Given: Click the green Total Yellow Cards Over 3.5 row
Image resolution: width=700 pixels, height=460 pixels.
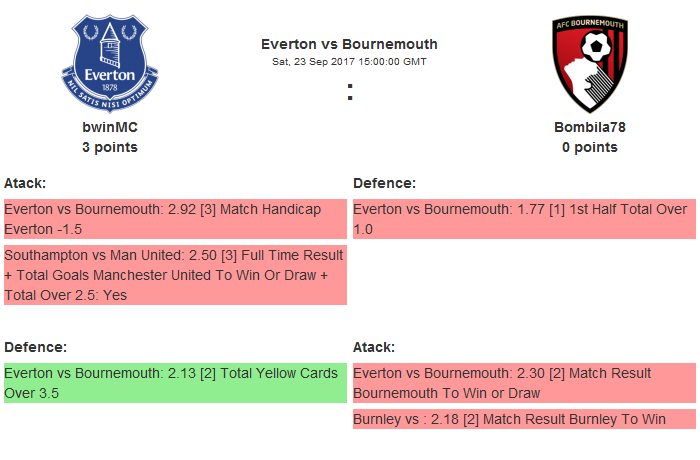Looking at the screenshot, I should [174, 383].
